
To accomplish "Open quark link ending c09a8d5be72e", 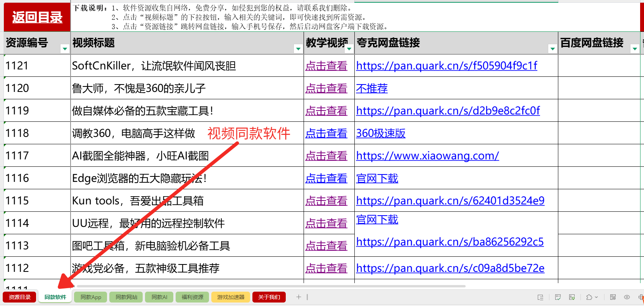I will click(x=450, y=268).
